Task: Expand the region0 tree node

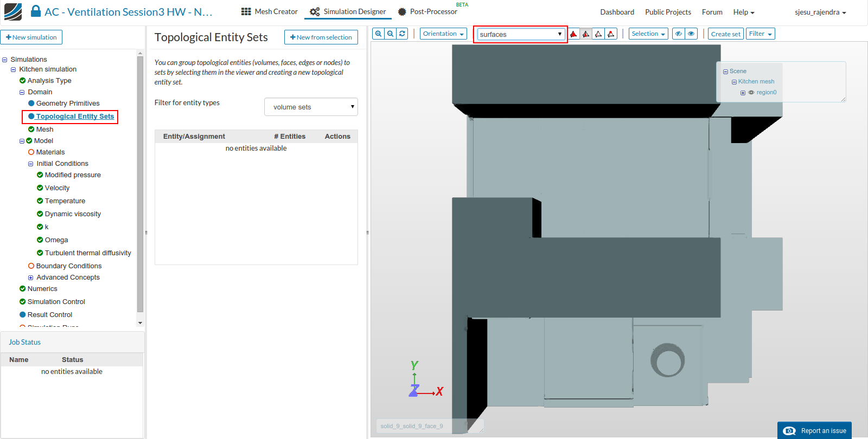Action: click(x=743, y=93)
